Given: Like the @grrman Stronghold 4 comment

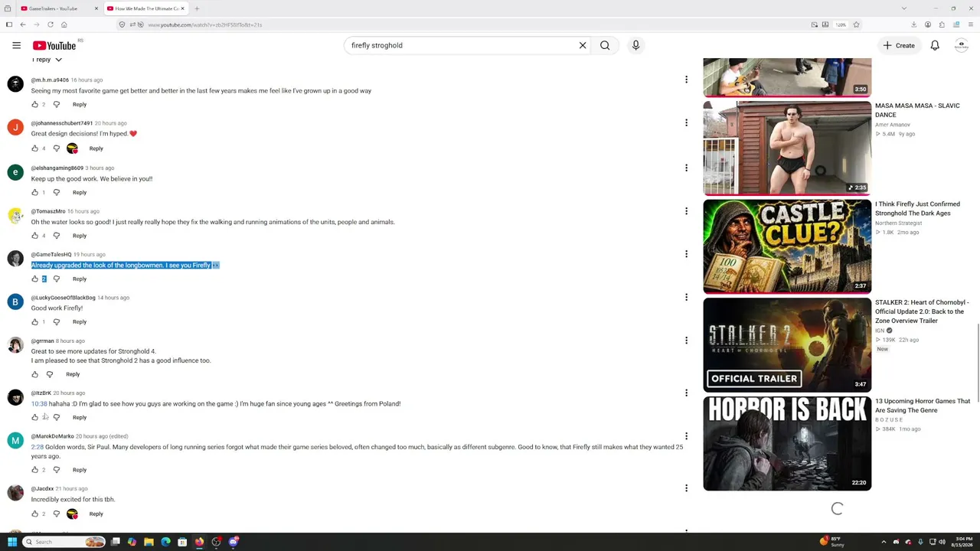Looking at the screenshot, I should 34,374.
